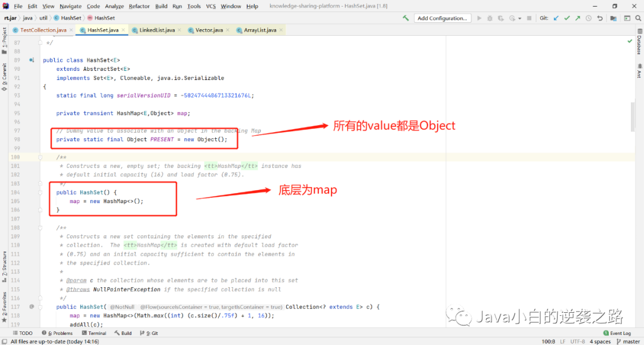The width and height of the screenshot is (644, 345).
Task: Close the TestCollection.java tab
Action: 71,30
